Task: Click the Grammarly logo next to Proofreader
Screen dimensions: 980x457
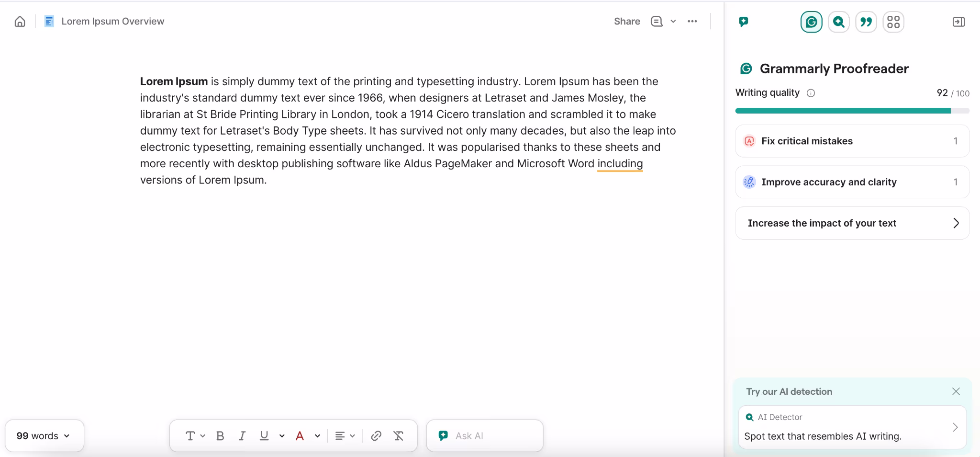Action: pyautogui.click(x=746, y=69)
